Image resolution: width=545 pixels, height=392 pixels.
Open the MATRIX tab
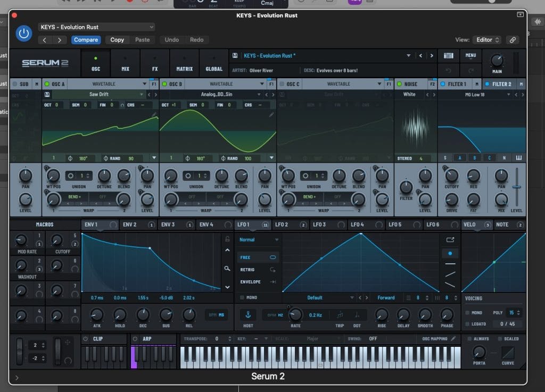(184, 63)
